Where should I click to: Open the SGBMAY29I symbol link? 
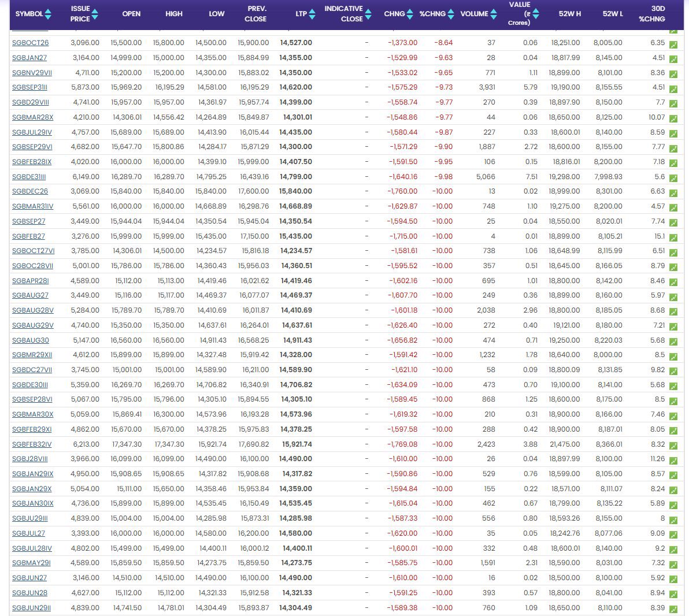31,563
